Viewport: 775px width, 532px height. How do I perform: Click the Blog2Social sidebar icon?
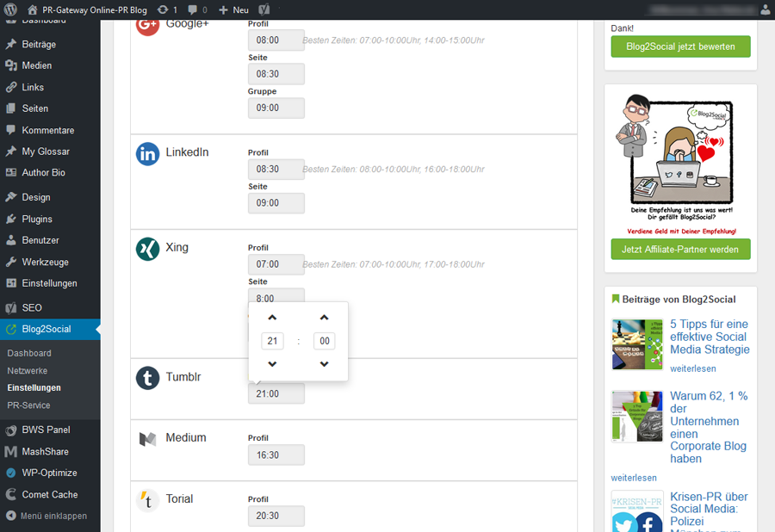pyautogui.click(x=11, y=329)
